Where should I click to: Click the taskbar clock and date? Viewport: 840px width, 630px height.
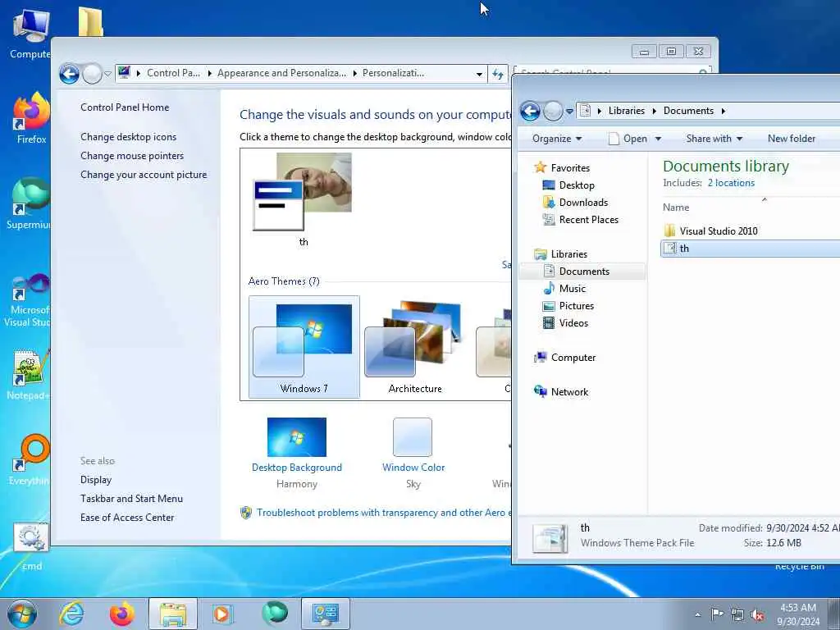pos(798,614)
